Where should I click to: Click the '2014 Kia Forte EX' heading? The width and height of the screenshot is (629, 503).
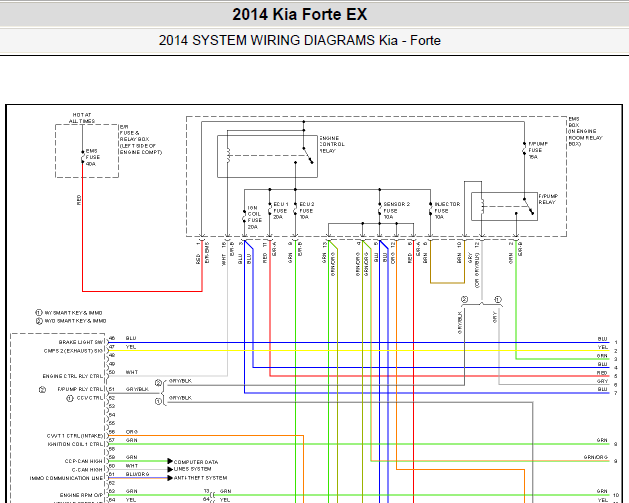point(300,14)
